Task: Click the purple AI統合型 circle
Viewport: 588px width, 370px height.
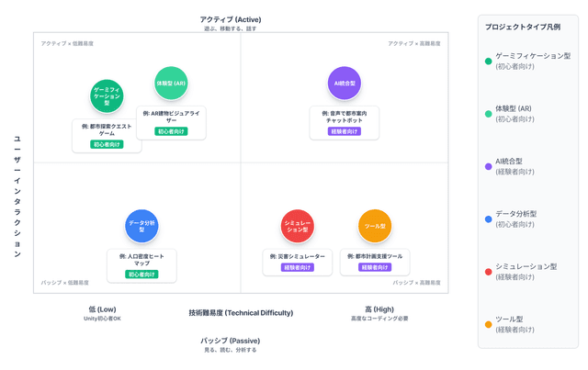Action: click(345, 83)
